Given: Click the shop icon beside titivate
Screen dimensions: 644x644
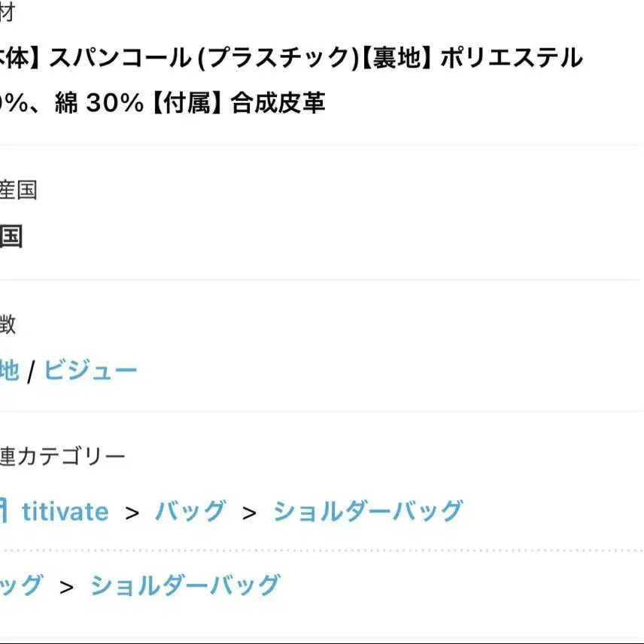Looking at the screenshot, I should [3, 512].
